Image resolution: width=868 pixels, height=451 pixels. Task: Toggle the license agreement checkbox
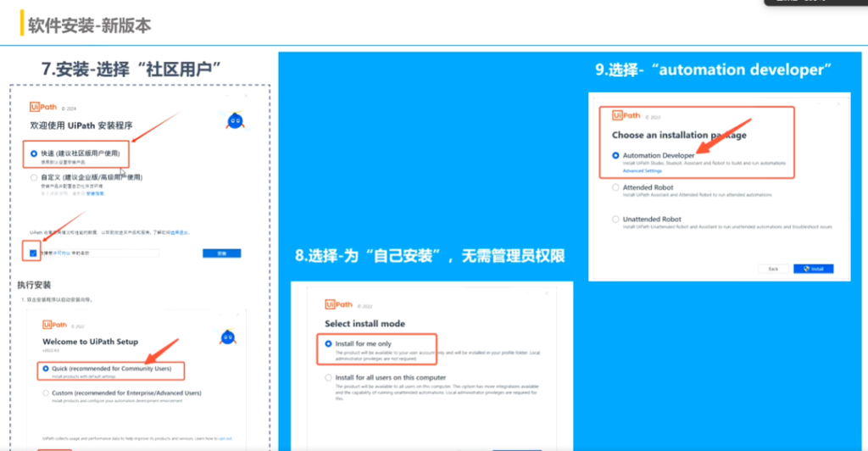coord(34,253)
